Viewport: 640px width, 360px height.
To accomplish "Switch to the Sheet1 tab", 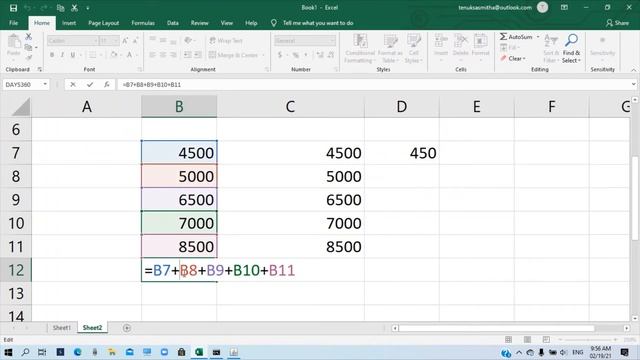I will 62,328.
